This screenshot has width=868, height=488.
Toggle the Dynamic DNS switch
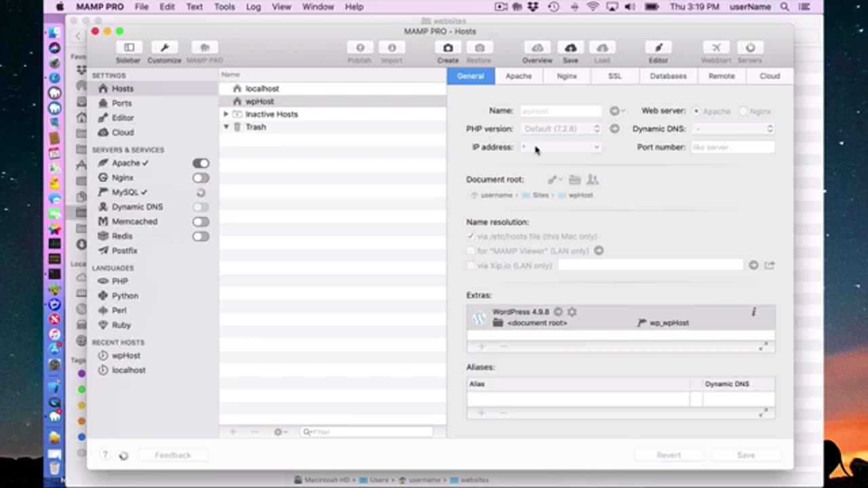[201, 207]
